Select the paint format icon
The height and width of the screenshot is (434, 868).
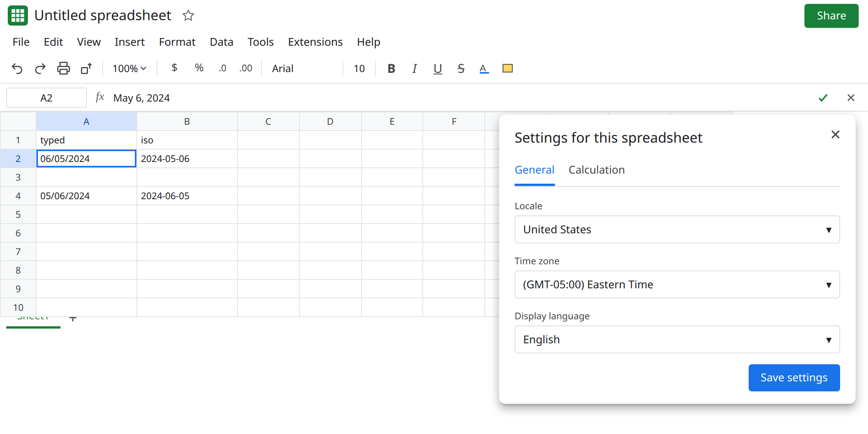(x=86, y=69)
